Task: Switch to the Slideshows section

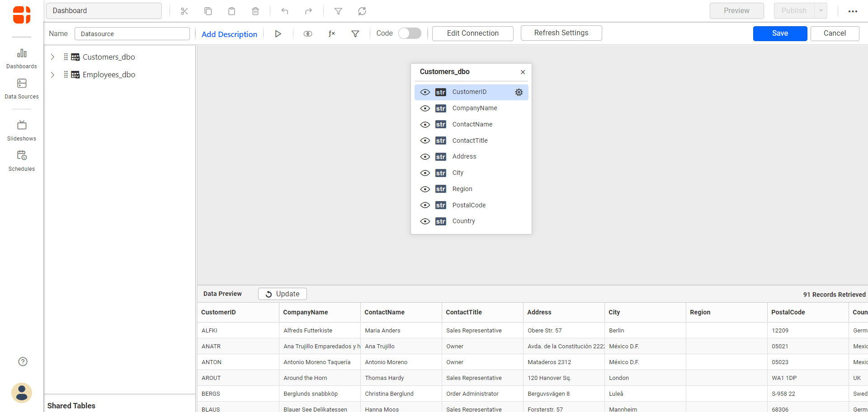Action: 21,131
